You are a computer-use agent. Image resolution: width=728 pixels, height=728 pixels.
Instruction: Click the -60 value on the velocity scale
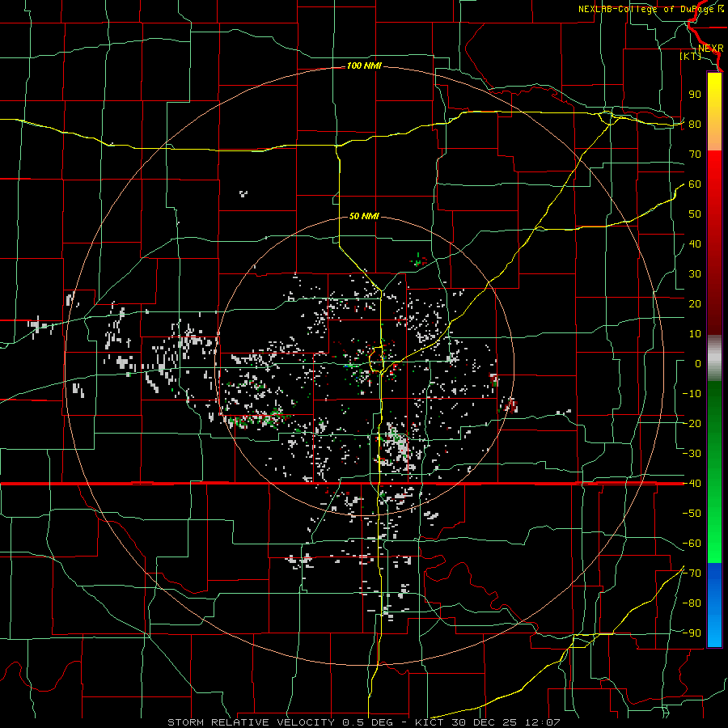point(692,544)
